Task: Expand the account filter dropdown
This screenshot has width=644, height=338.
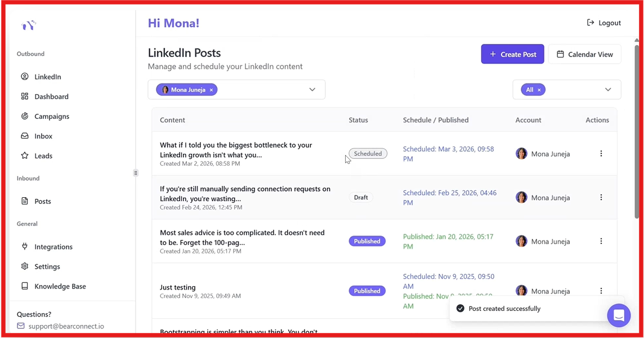Action: tap(312, 89)
